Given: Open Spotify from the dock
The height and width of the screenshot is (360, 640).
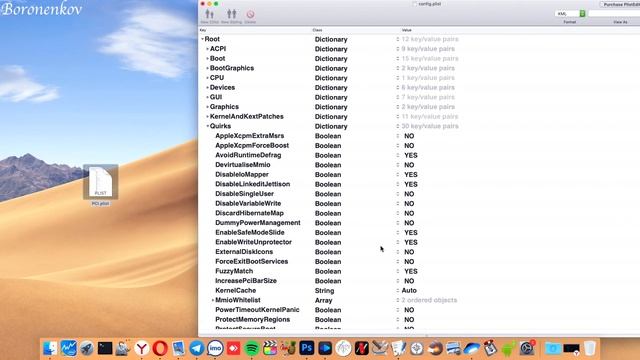Looking at the screenshot, I should pyautogui.click(x=252, y=348).
